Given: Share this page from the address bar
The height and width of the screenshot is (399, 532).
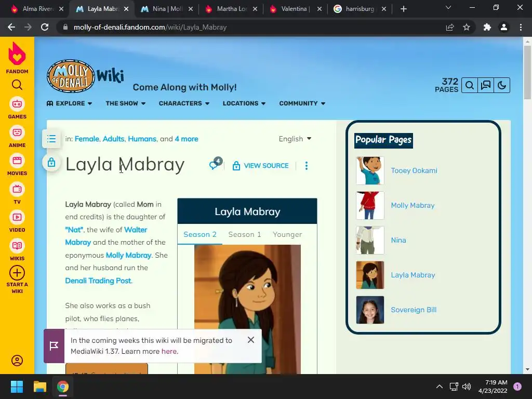Looking at the screenshot, I should [450, 27].
